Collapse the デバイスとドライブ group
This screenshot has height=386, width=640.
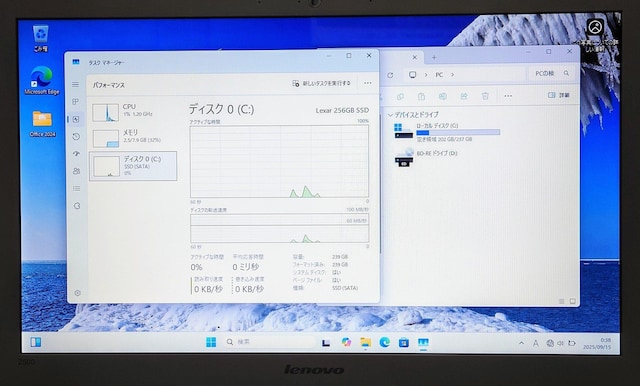(x=390, y=115)
